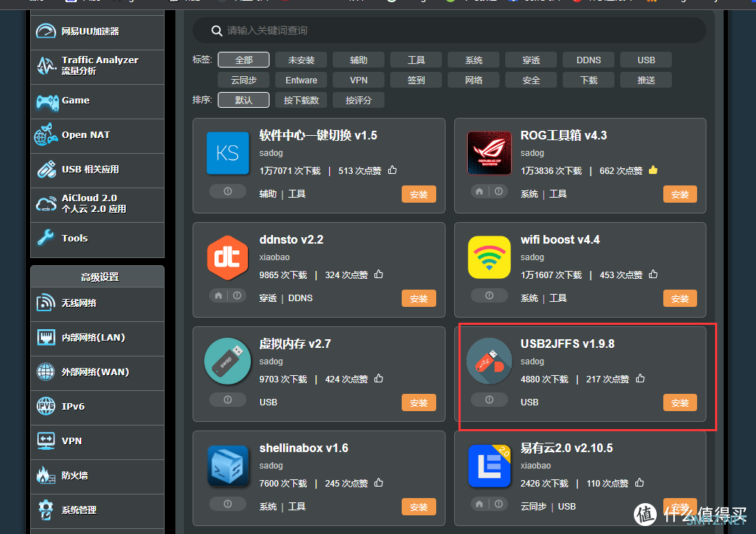Screen dimensions: 756x534
Task: Click the 外部网络(WAN) globe icon
Action: [x=46, y=372]
